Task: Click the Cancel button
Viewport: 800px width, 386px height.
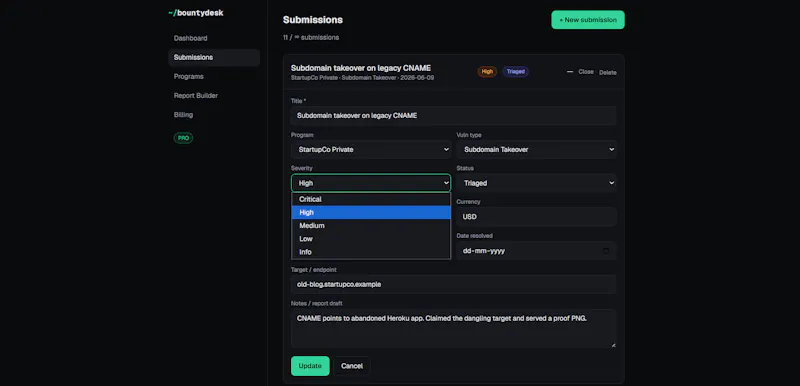Action: (x=352, y=366)
